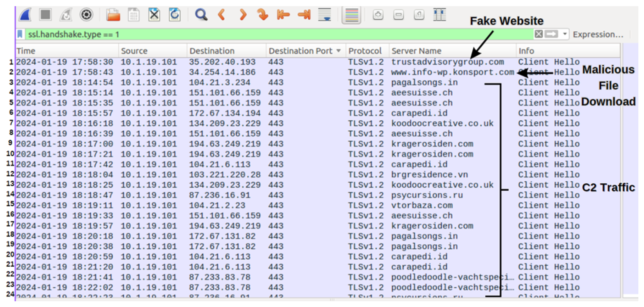
Task: Open the Expression... filter dialog
Action: [x=598, y=34]
